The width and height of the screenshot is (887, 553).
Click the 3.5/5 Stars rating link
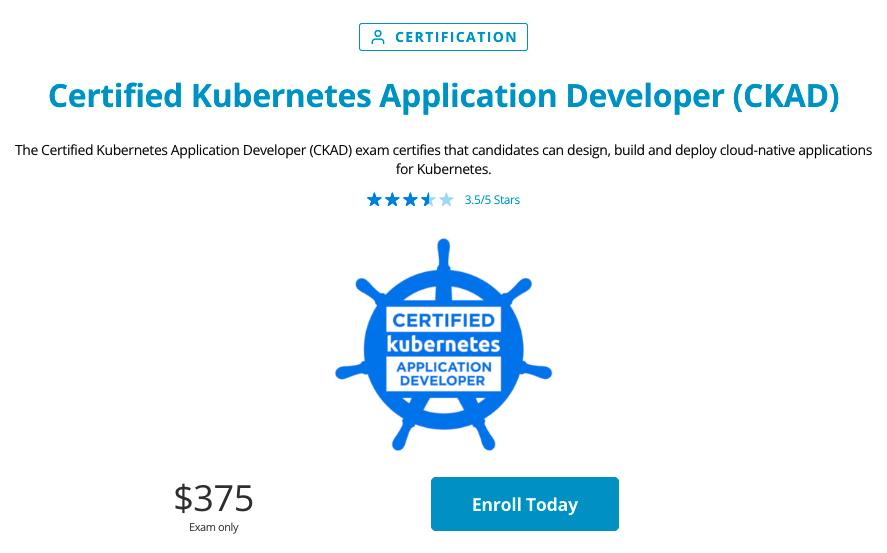492,200
